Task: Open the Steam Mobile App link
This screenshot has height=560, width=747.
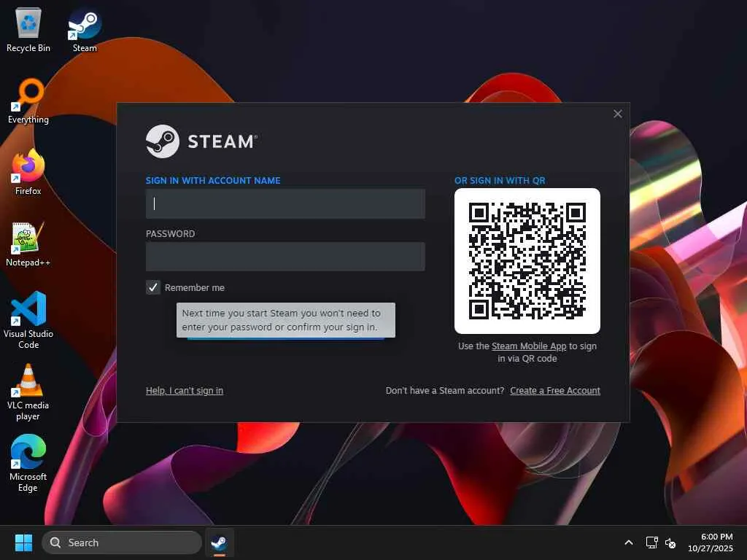Action: point(529,346)
